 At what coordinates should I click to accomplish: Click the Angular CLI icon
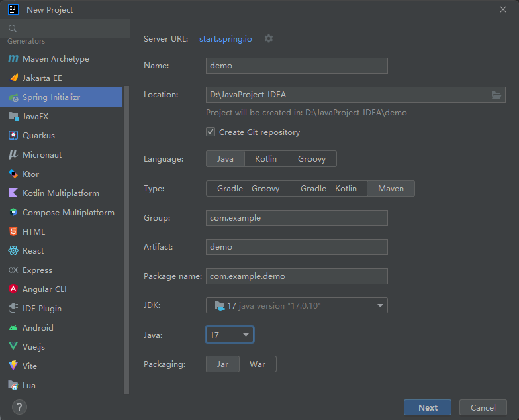(x=13, y=289)
